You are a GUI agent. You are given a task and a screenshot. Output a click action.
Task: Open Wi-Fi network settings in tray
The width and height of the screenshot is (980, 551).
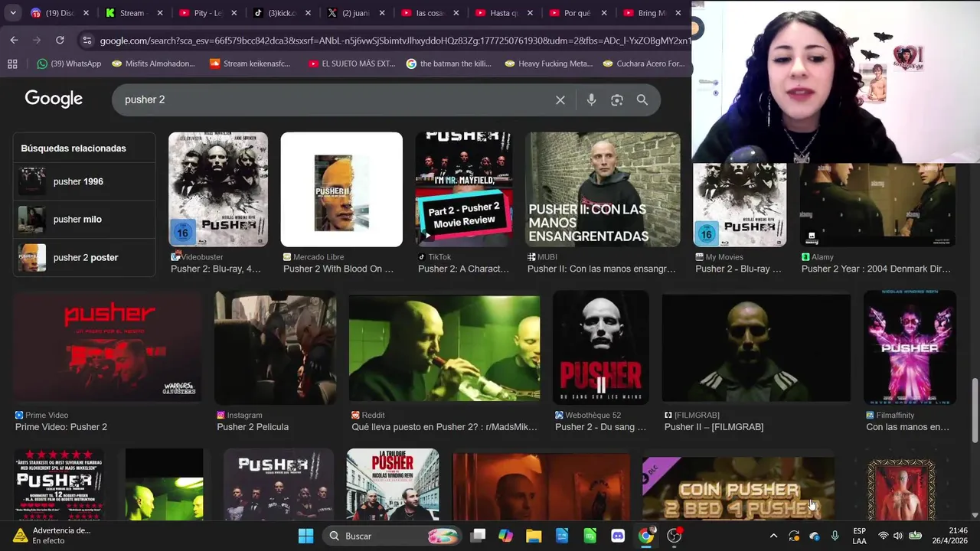pos(884,536)
